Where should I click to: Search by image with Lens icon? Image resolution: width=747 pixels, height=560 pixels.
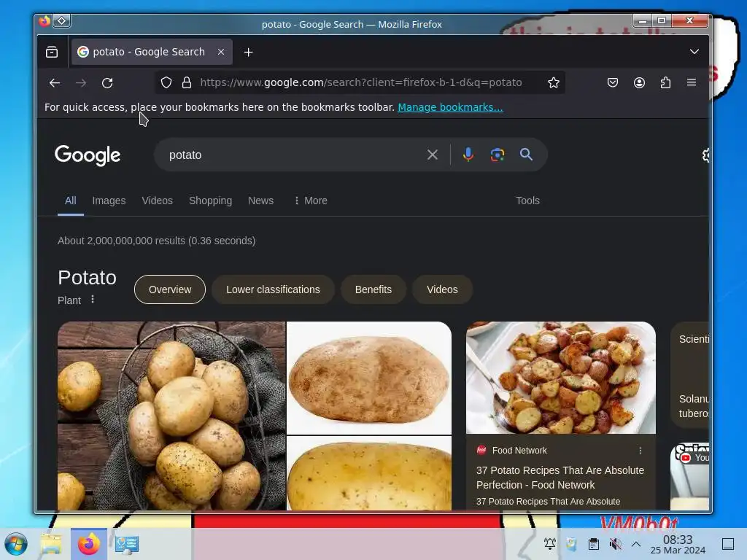tap(498, 155)
